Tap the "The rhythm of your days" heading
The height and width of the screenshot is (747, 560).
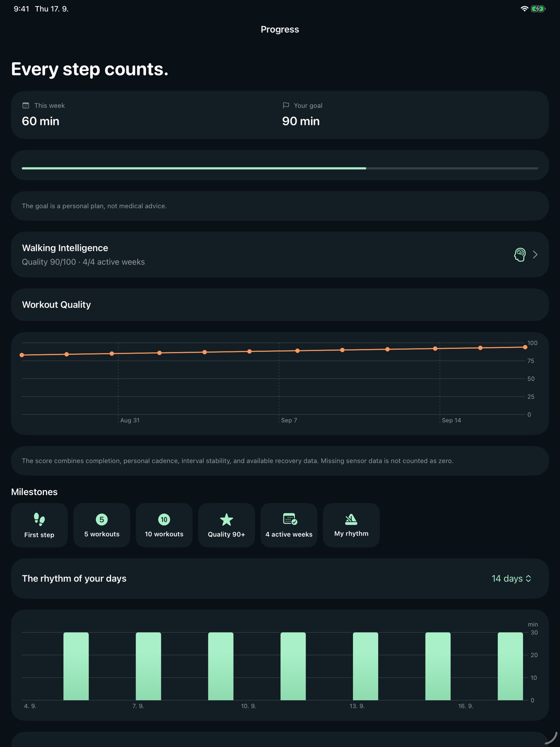tap(74, 578)
